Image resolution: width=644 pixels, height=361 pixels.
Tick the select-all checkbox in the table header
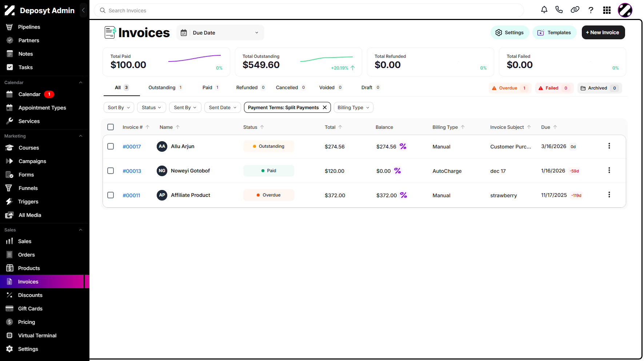pyautogui.click(x=111, y=127)
